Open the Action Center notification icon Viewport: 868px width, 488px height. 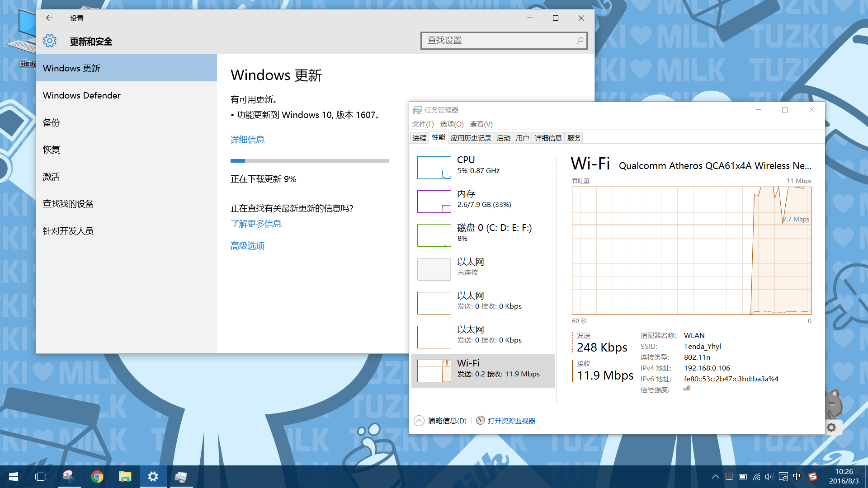[783, 477]
